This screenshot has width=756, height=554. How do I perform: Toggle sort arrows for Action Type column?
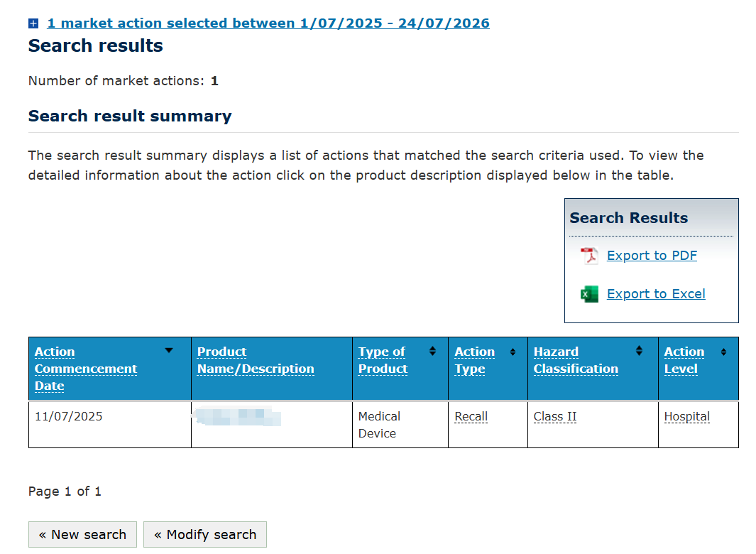pyautogui.click(x=513, y=352)
